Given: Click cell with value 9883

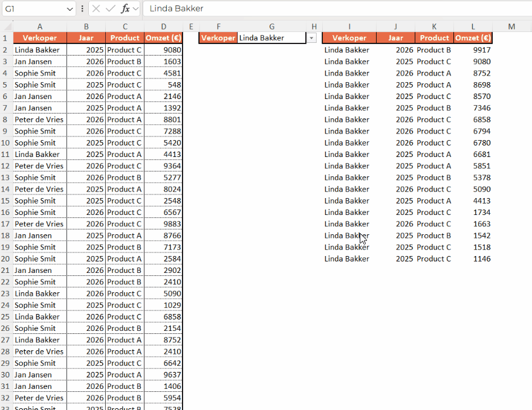Looking at the screenshot, I should click(164, 224).
